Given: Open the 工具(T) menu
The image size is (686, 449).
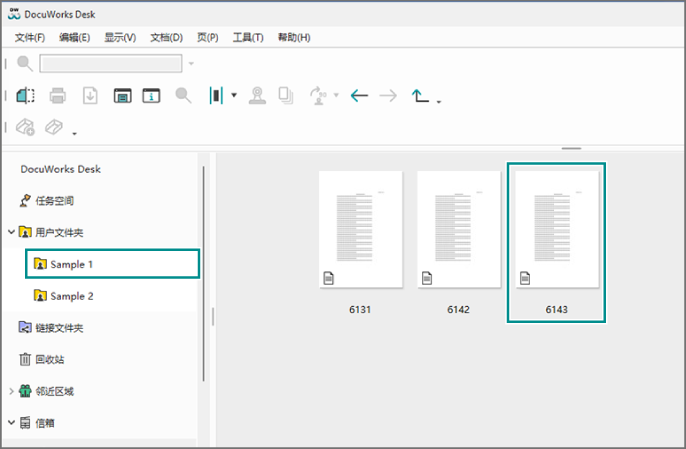Looking at the screenshot, I should (248, 38).
